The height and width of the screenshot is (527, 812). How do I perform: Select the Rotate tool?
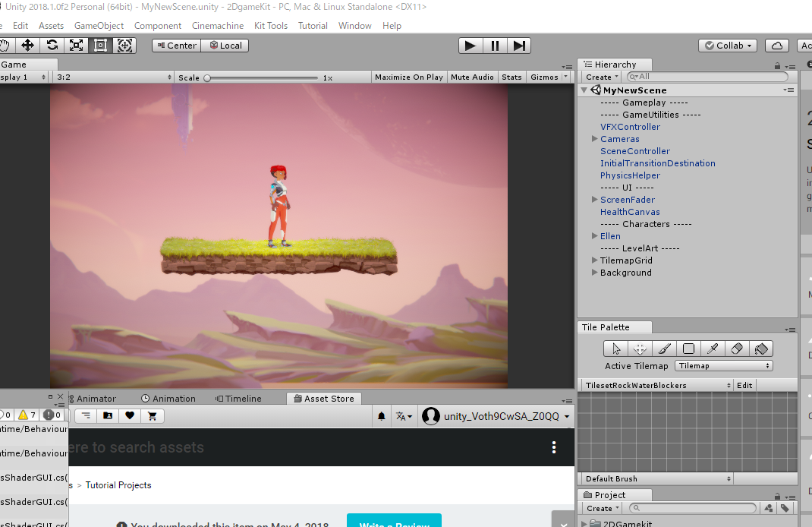52,46
